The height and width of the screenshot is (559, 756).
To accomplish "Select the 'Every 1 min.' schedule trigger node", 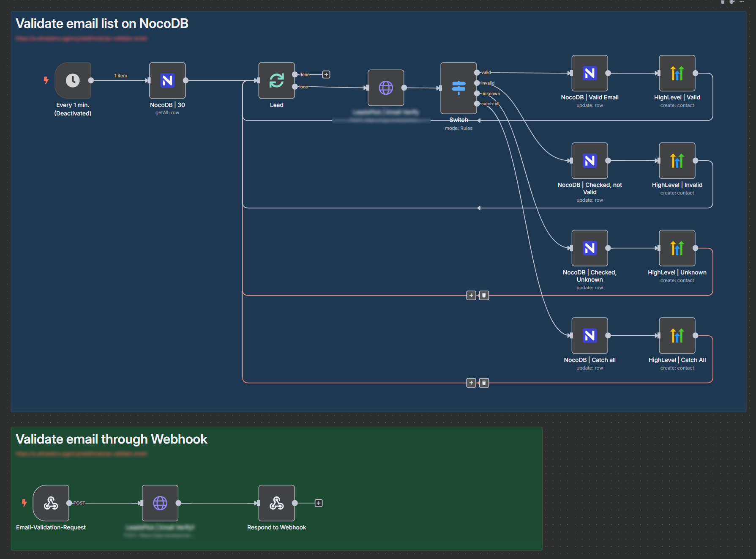I will tap(73, 80).
